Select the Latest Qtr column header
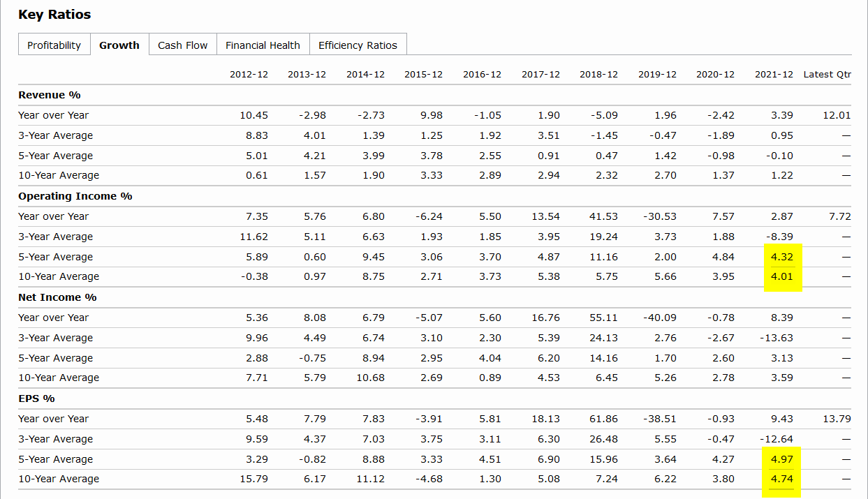This screenshot has width=868, height=499. (827, 75)
